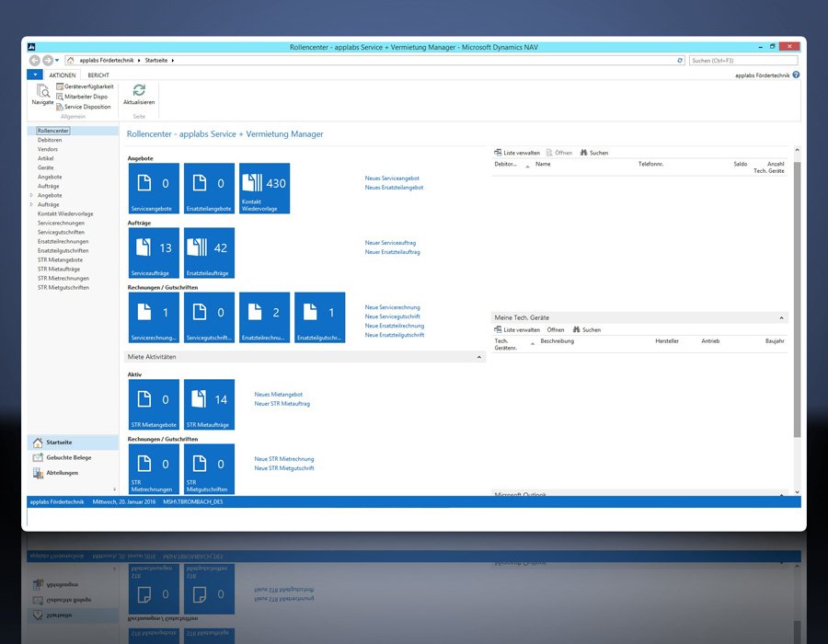Expand the Aufträge tree node in navigation
The image size is (828, 644).
tap(31, 204)
